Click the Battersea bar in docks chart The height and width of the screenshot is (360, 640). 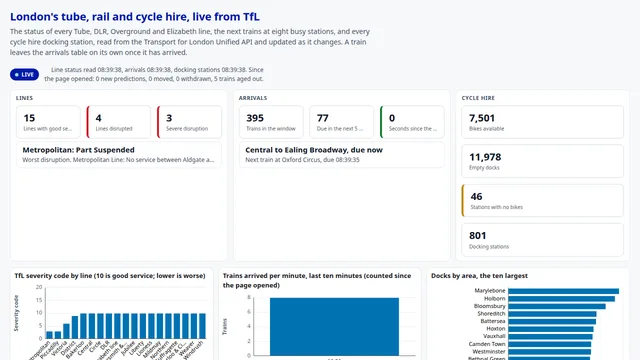pyautogui.click(x=552, y=321)
